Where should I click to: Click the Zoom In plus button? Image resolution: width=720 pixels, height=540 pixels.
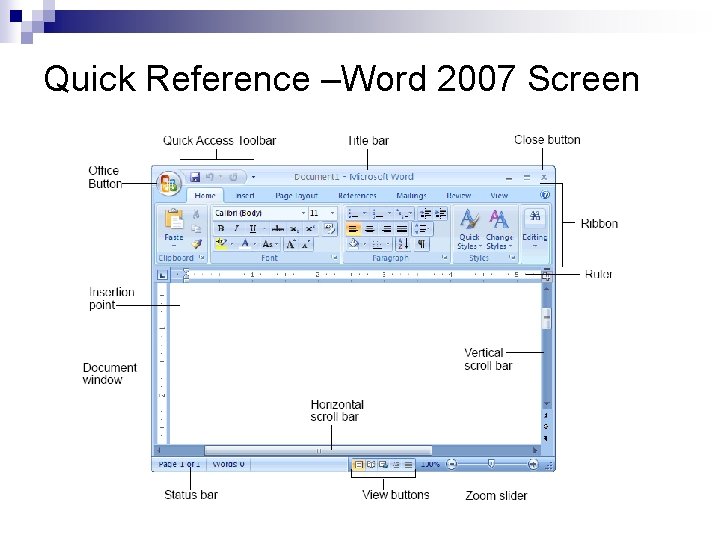(x=533, y=464)
